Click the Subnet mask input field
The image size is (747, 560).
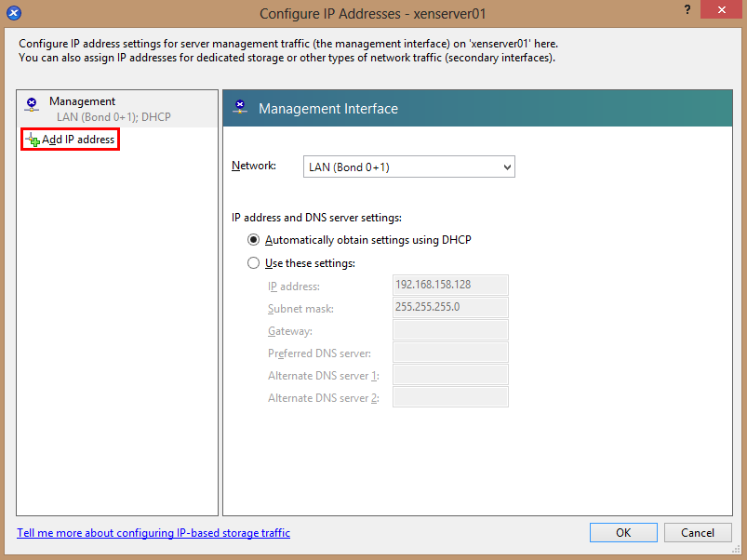tap(450, 308)
